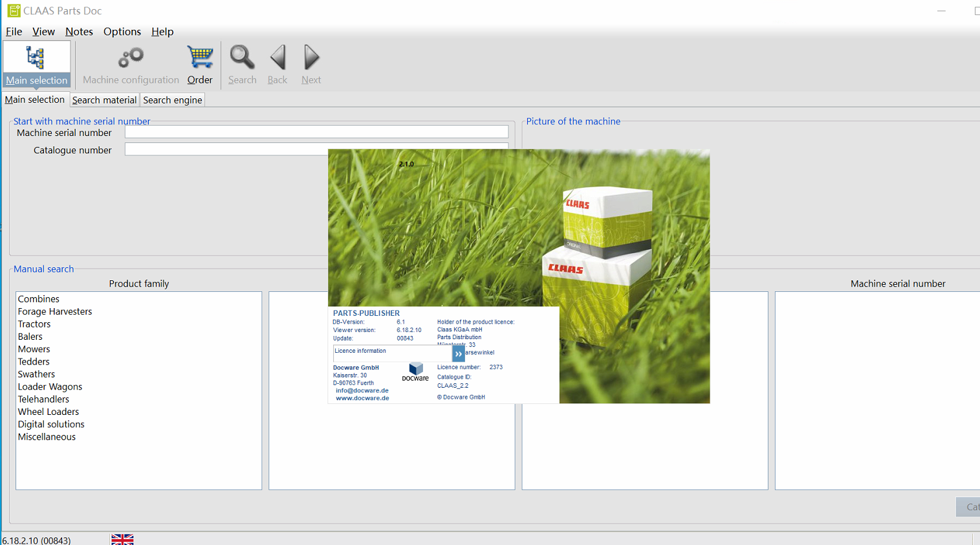The width and height of the screenshot is (980, 545).
Task: Open the info@docware.de email link
Action: click(x=362, y=390)
